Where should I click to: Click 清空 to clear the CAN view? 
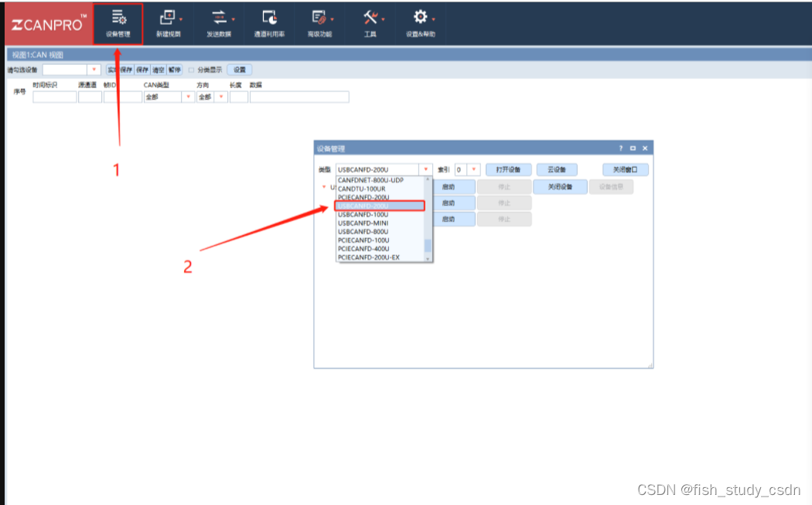tap(159, 70)
